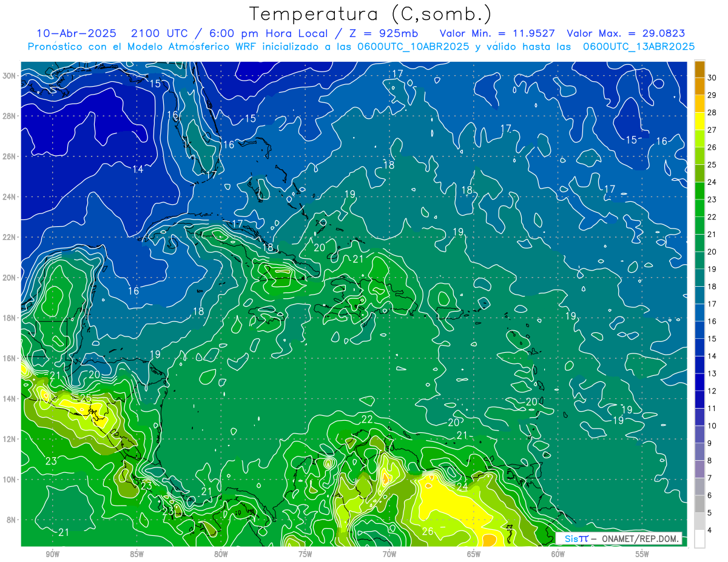728x562 pixels.
Task: Click the colorbar scale number 4
Action: tap(710, 530)
